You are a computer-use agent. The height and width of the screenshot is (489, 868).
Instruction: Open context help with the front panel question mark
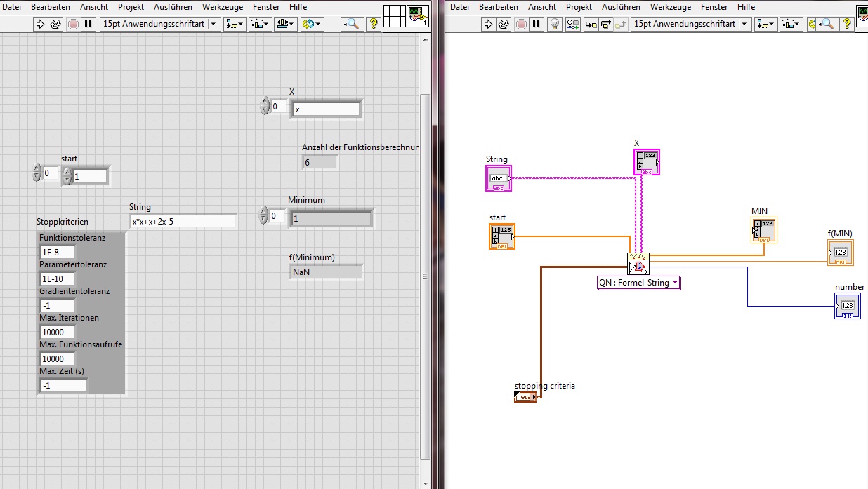(x=374, y=24)
